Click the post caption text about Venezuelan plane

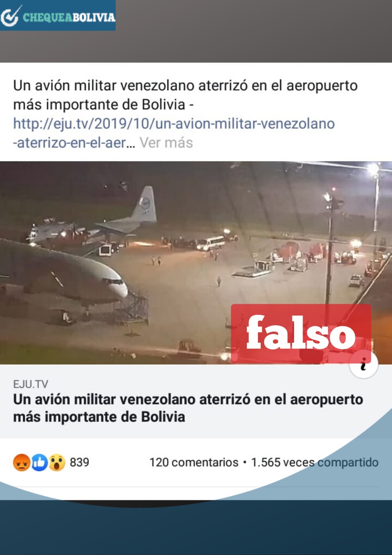[185, 95]
